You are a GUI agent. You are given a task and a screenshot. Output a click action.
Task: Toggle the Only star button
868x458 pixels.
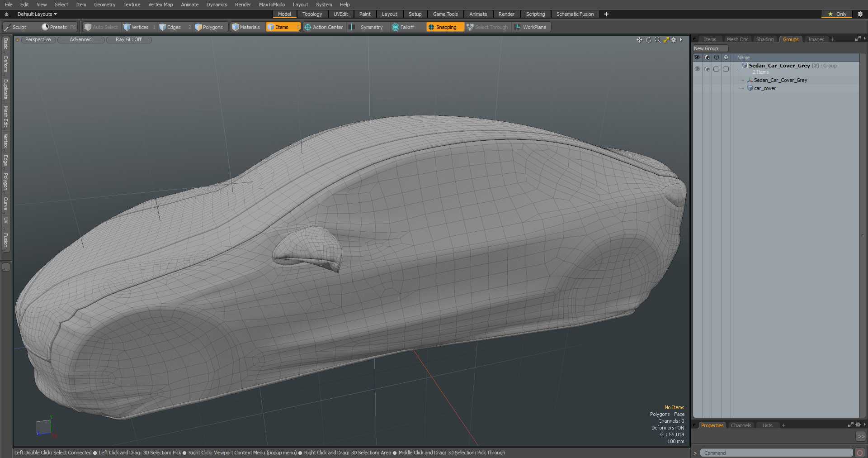[x=837, y=14]
